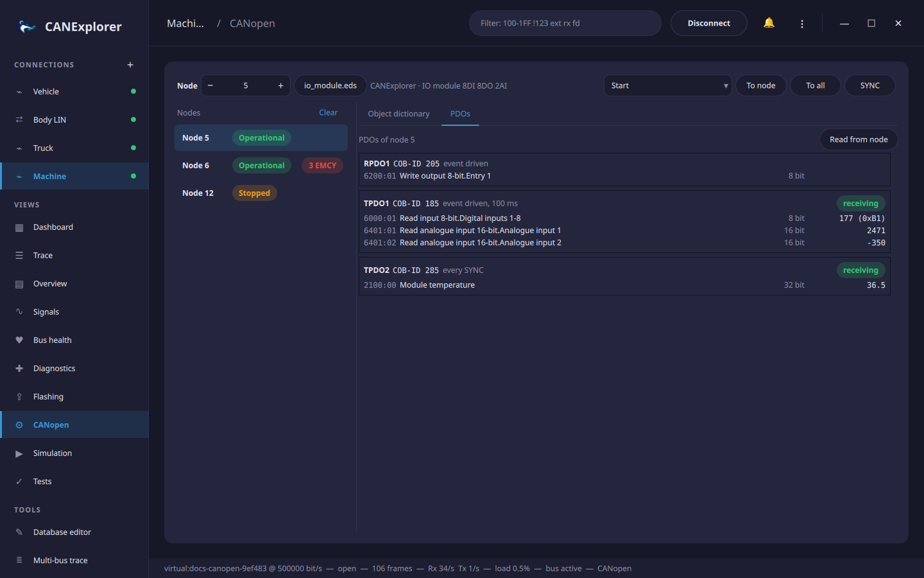
Task: Select Node 6 row with EMCY
Action: tap(261, 166)
